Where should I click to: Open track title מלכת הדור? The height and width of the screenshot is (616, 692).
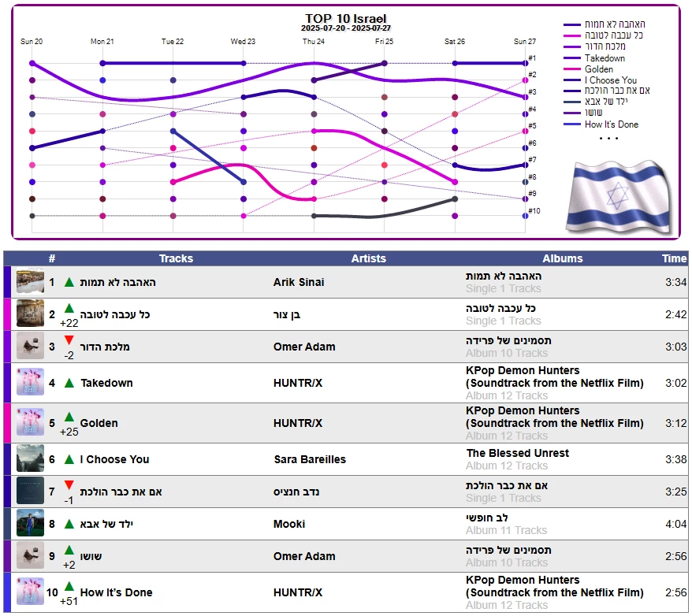(x=105, y=347)
